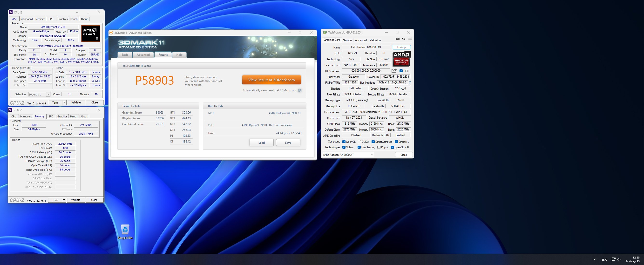Click the AMD Ryzen 9 logo in CPU-Z
Image resolution: width=644 pixels, height=265 pixels.
91,33
